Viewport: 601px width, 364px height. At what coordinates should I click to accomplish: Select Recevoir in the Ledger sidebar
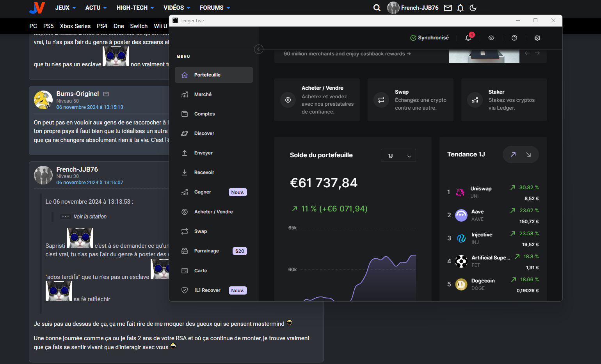click(x=214, y=172)
